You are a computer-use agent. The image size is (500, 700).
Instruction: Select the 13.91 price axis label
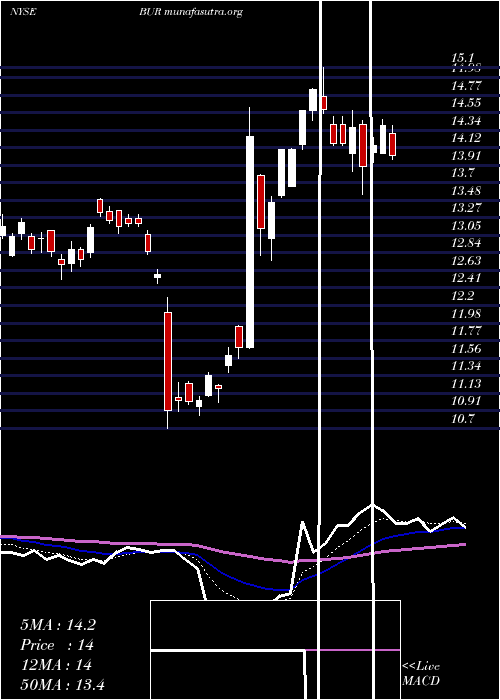click(x=466, y=155)
